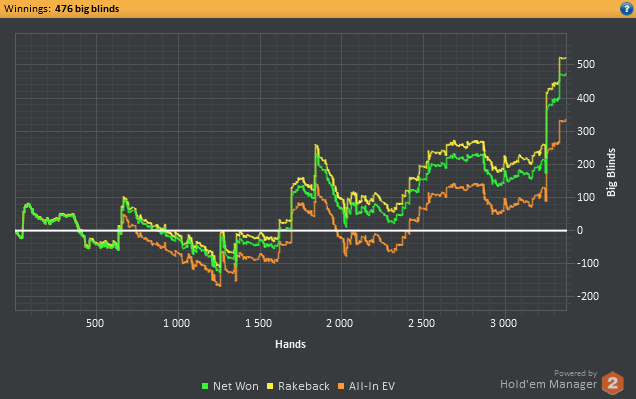Click the 3 000 hands x-axis label
This screenshot has width=636, height=399.
[503, 323]
